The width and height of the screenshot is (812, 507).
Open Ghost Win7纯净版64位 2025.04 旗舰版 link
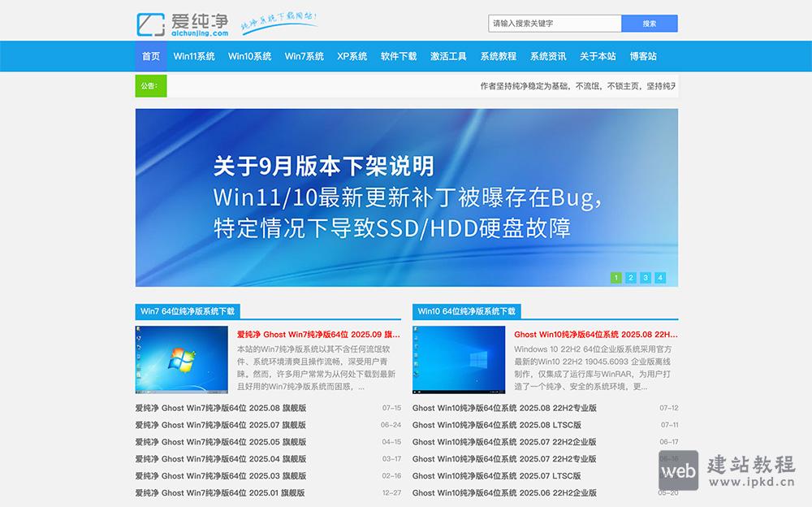coord(221,459)
